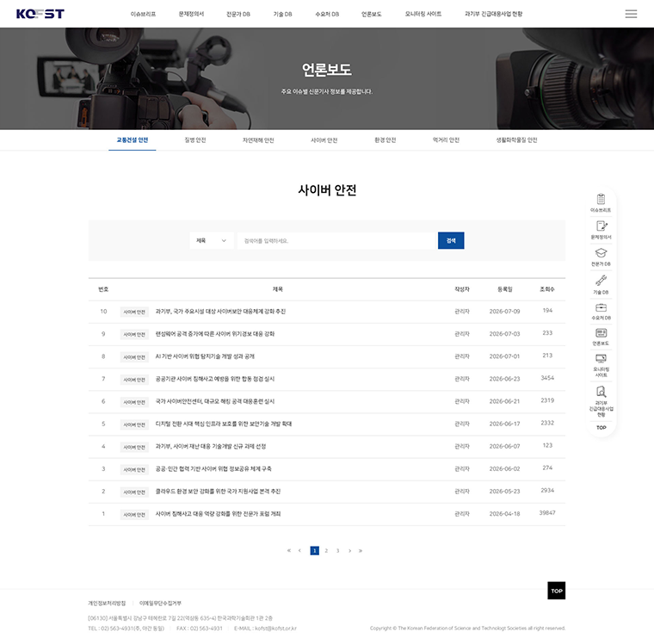Viewport: 654px width, 644px height.
Task: Go to page 2 in pagination
Action: point(326,550)
